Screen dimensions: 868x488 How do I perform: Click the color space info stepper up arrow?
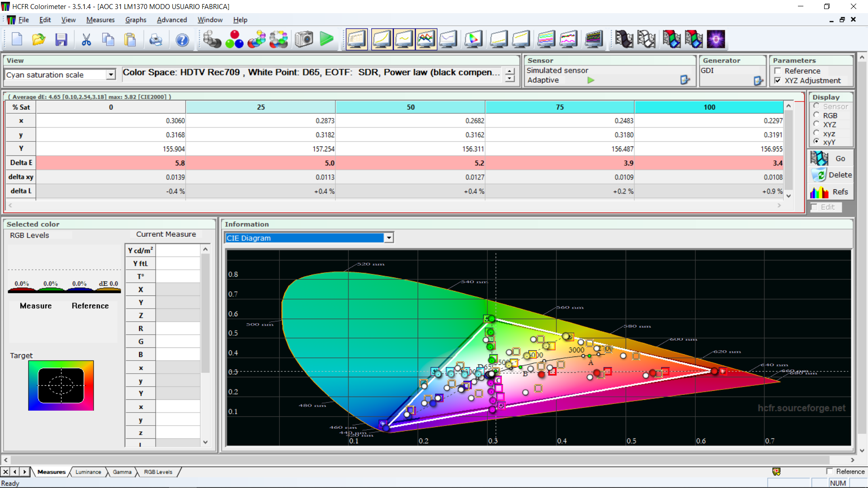coord(510,71)
